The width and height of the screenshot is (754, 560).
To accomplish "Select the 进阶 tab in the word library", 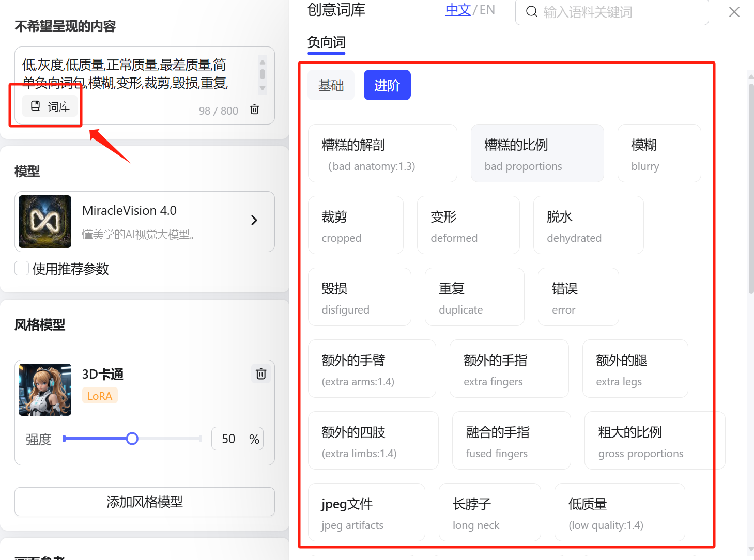I will (387, 85).
